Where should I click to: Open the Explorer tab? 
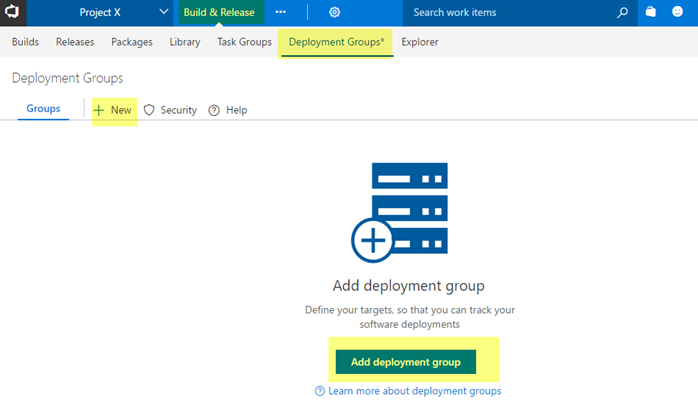tap(420, 42)
